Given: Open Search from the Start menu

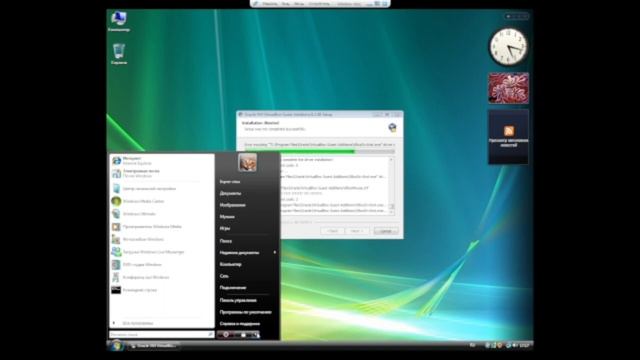Looking at the screenshot, I should pos(226,241).
